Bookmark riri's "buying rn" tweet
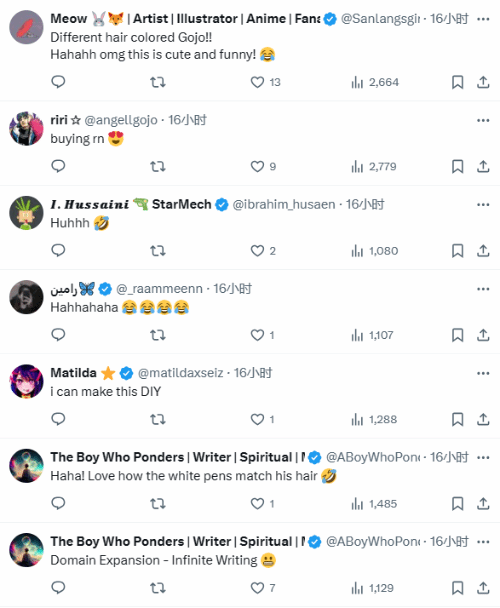This screenshot has height=608, width=500. coord(457,167)
